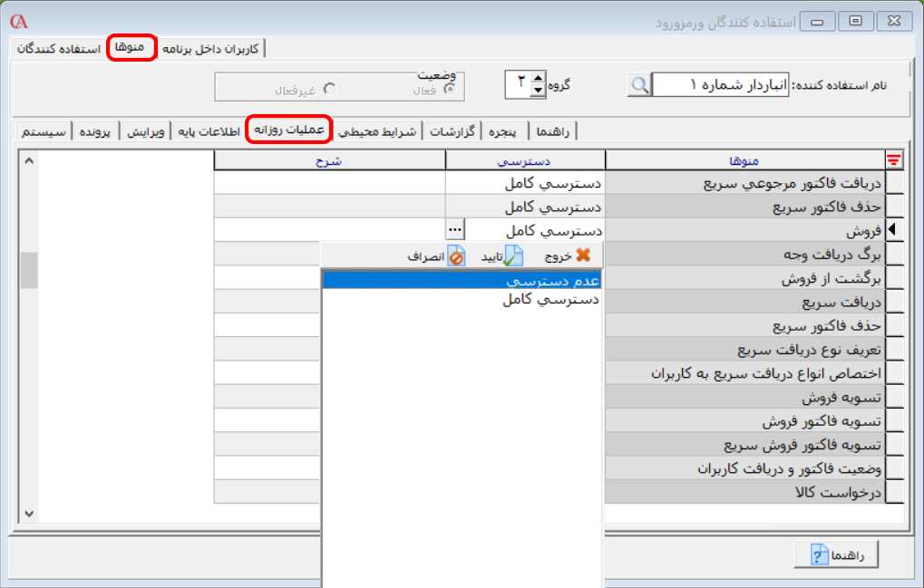
Task: Click the red filter icon on the grid header
Action: point(895,159)
